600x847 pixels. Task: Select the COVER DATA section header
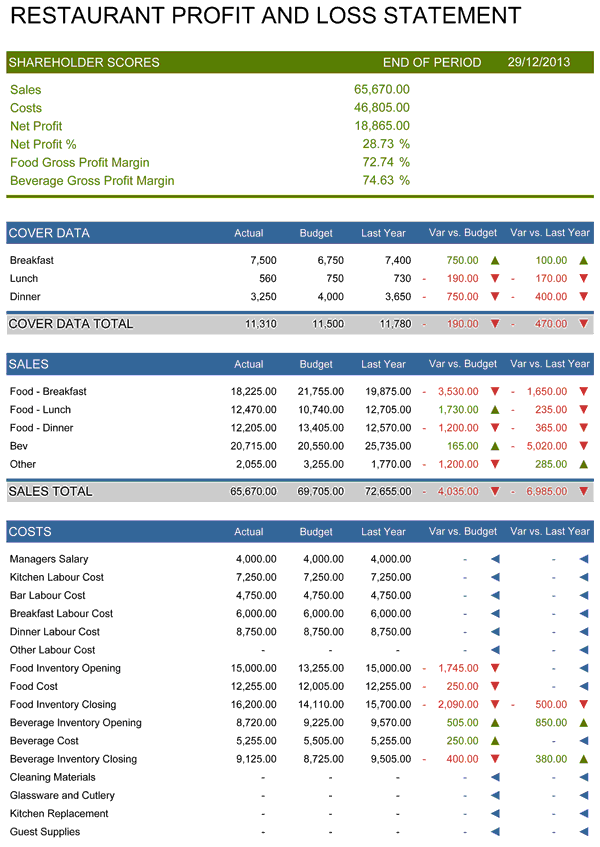tap(49, 233)
